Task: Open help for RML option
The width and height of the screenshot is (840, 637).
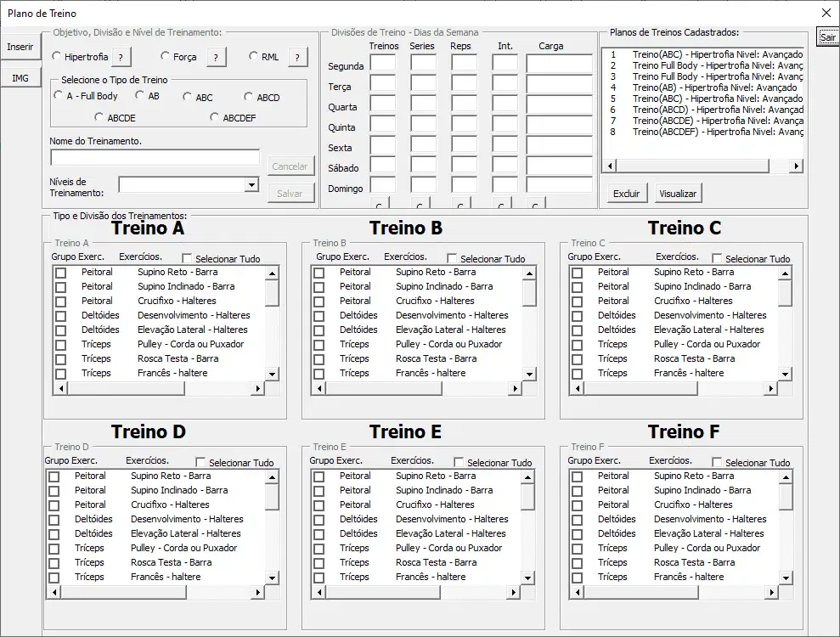Action: coord(298,57)
